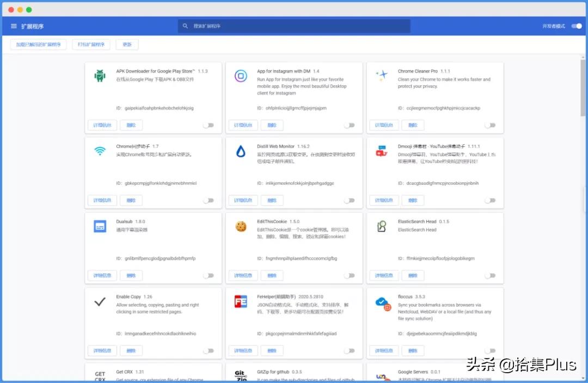This screenshot has height=383, width=588.
Task: Enable the floccus extension toggle
Action: (x=490, y=351)
